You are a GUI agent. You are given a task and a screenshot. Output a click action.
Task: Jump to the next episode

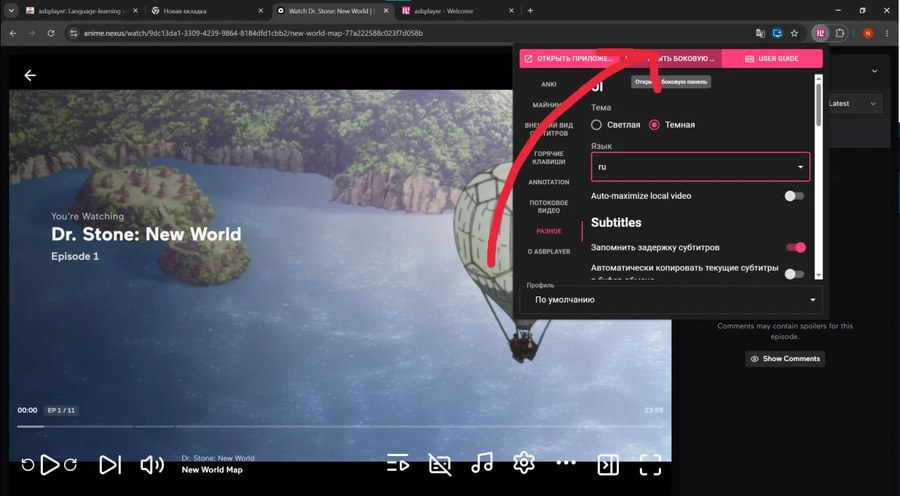(x=110, y=464)
